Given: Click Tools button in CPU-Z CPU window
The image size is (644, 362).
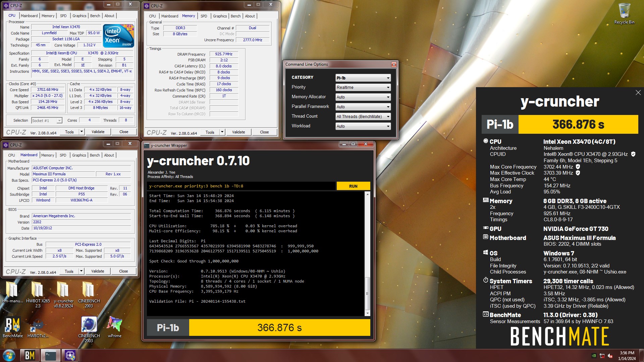Looking at the screenshot, I should (69, 132).
